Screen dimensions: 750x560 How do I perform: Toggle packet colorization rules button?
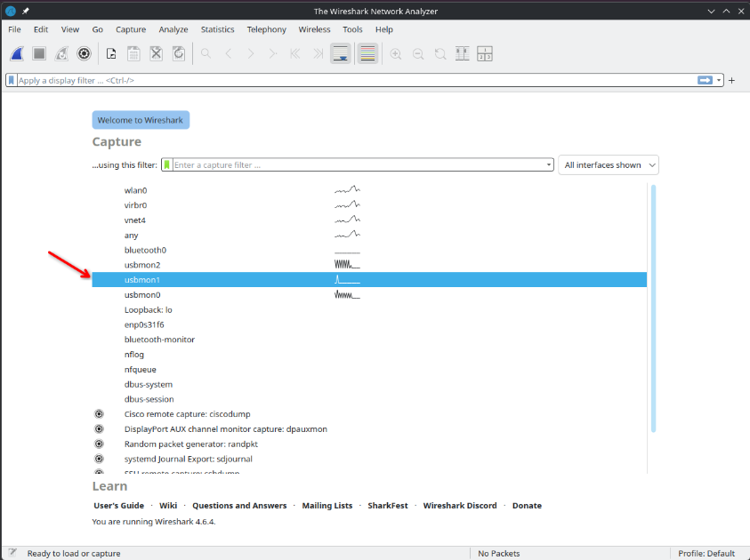(367, 53)
